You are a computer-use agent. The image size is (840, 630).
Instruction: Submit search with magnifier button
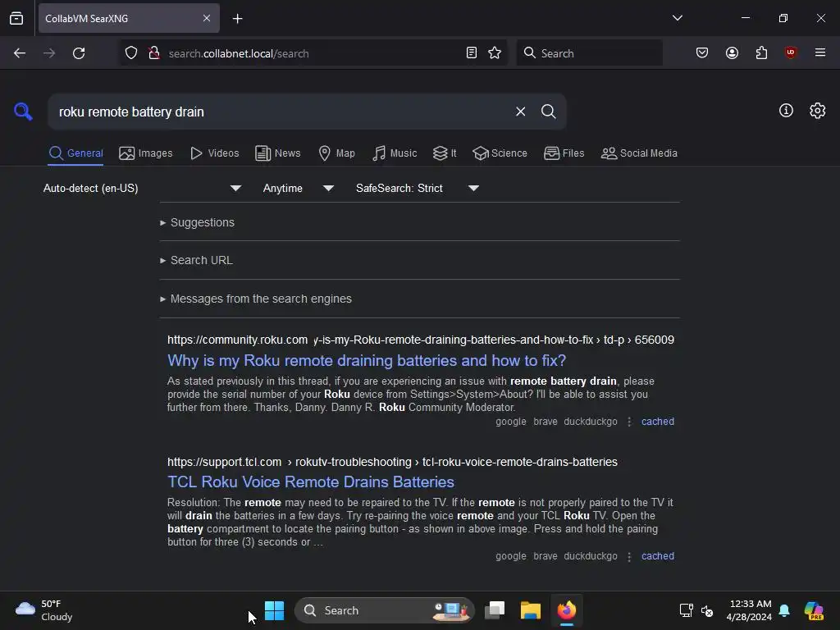(548, 112)
